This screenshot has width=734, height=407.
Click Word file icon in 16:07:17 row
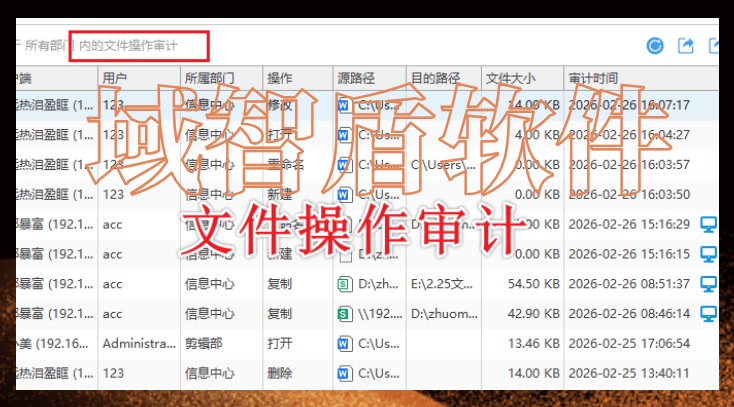point(345,105)
